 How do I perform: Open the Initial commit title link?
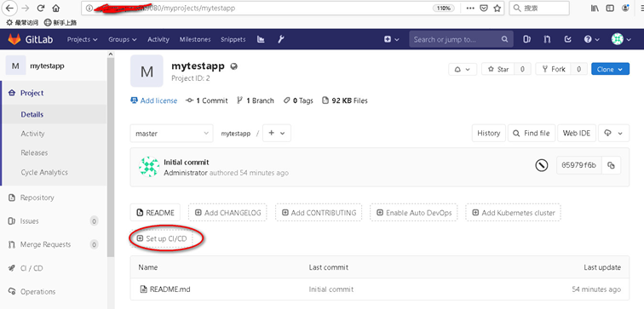(187, 163)
